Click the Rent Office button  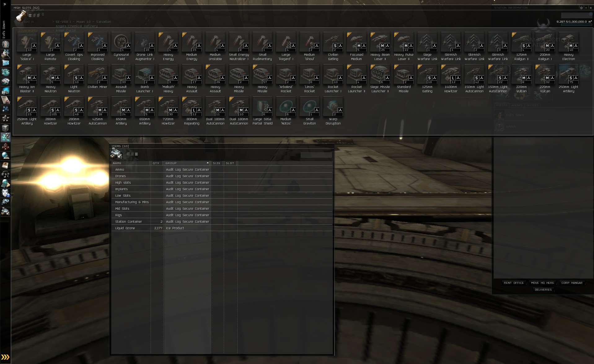(x=514, y=283)
